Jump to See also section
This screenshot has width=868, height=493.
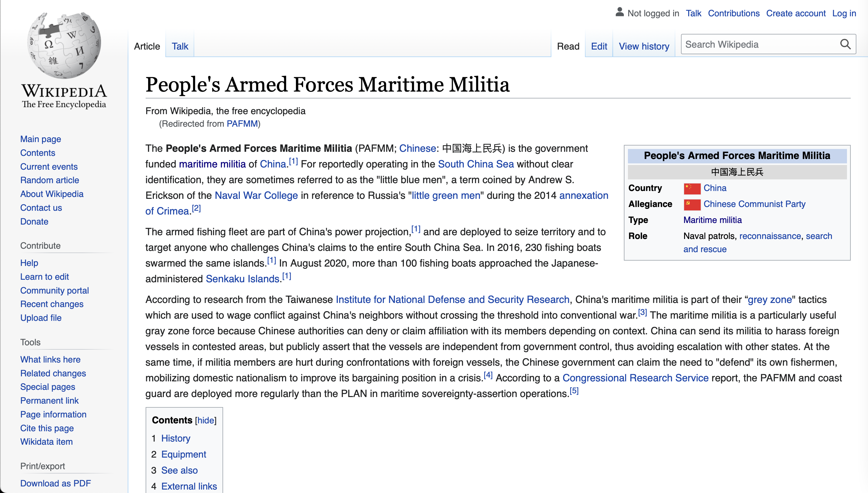[x=179, y=470]
